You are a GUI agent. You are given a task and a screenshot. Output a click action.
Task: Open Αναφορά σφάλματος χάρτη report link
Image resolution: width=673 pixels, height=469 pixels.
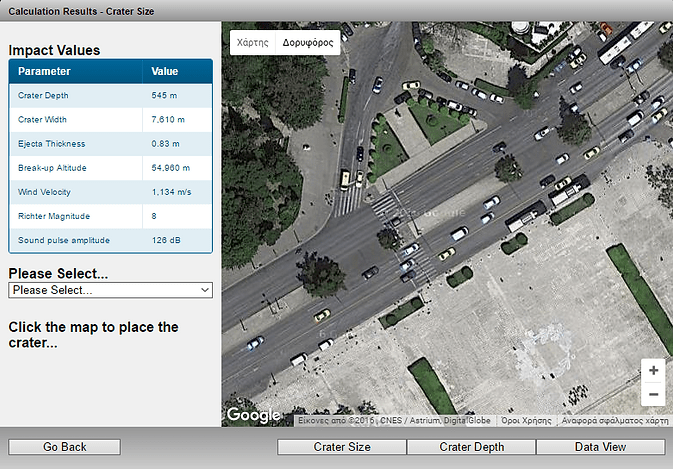click(x=615, y=421)
